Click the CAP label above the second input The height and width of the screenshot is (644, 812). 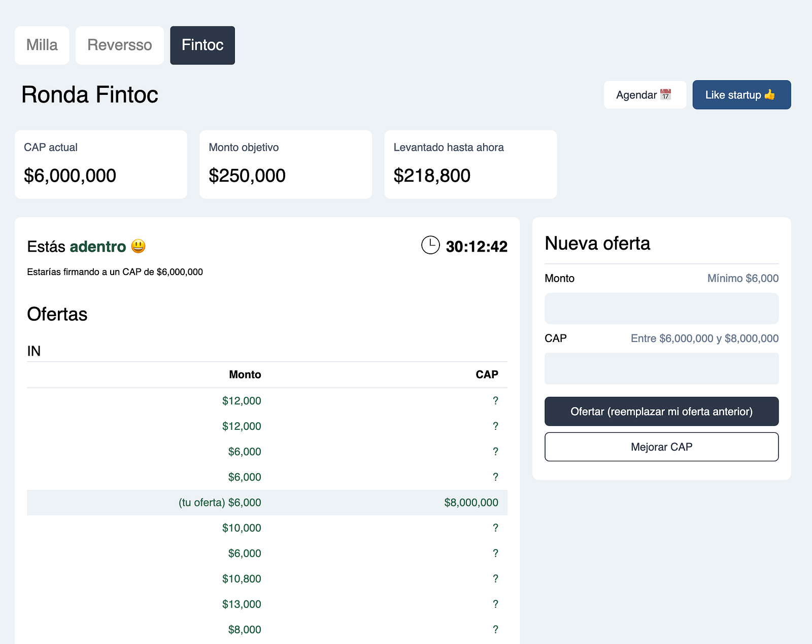coord(556,338)
